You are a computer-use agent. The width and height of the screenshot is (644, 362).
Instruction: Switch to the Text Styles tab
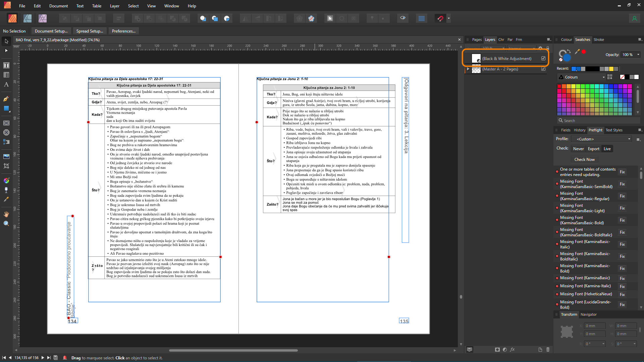[614, 130]
